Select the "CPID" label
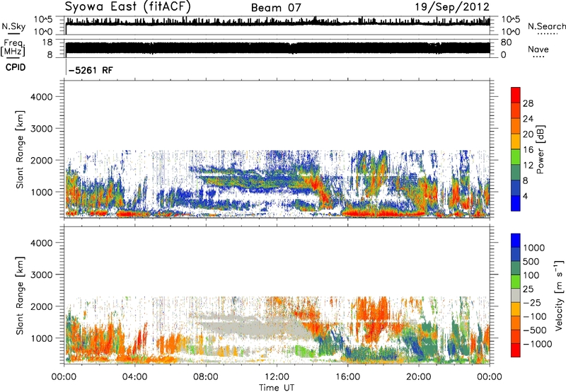566x392 pixels. click(x=16, y=67)
